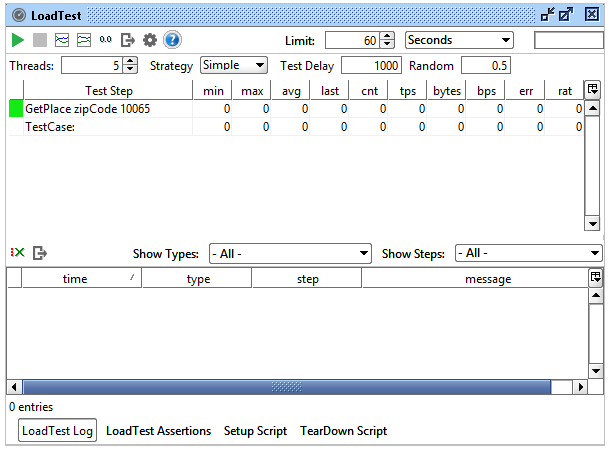The image size is (609, 452).
Task: Click the 0 entries log status text
Action: click(31, 407)
